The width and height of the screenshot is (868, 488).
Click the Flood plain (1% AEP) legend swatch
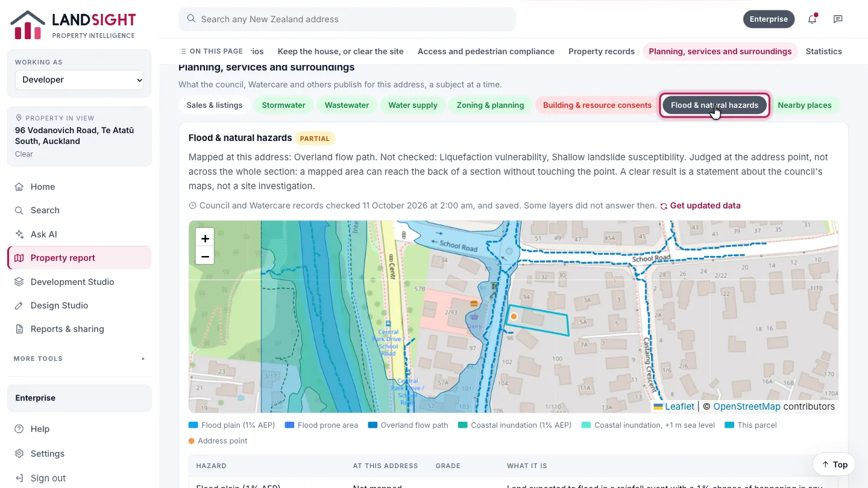193,425
